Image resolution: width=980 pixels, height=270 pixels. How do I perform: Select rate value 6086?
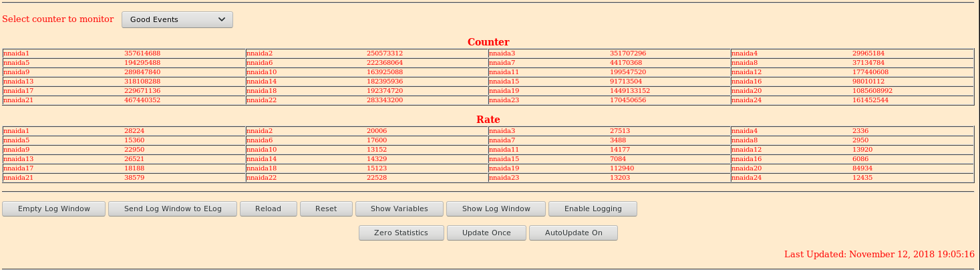[x=860, y=159]
